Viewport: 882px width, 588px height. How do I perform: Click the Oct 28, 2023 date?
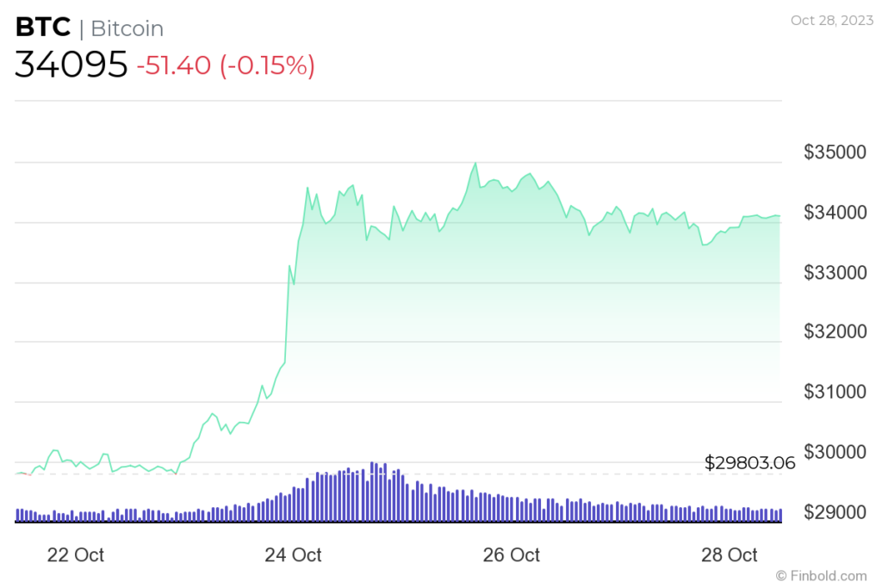click(x=829, y=20)
